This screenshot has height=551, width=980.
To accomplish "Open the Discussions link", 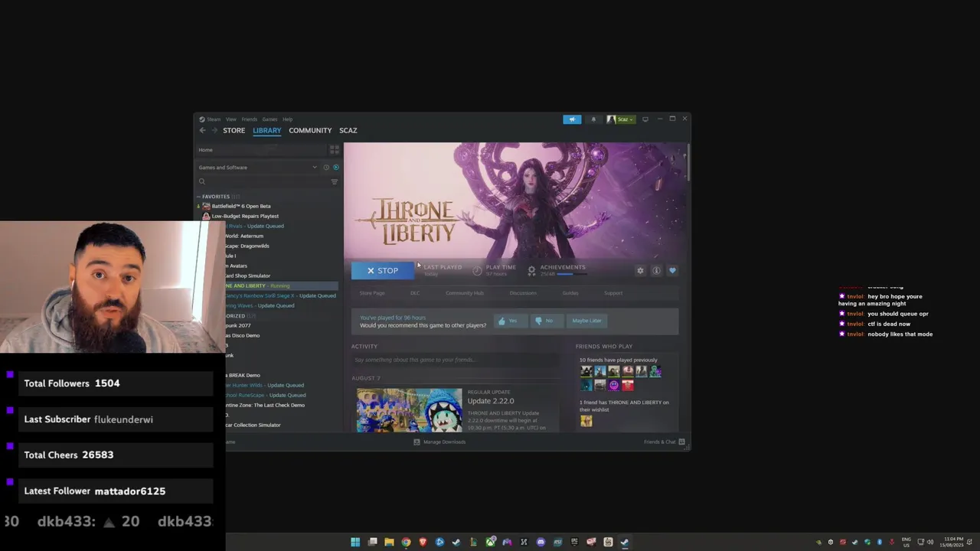I will 523,293.
